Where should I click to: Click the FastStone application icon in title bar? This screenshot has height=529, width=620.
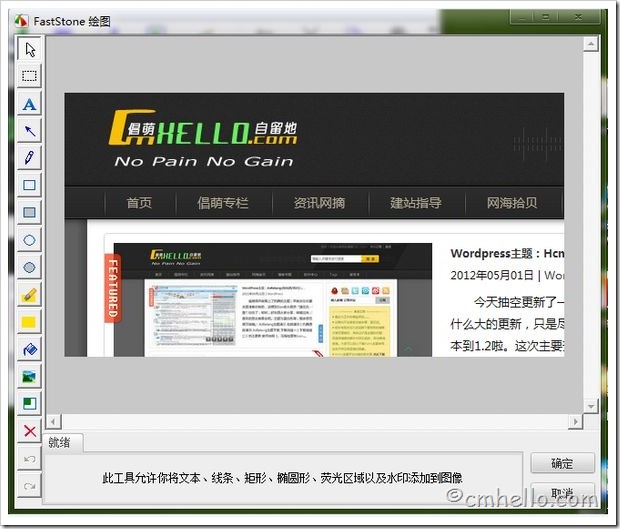pos(21,21)
